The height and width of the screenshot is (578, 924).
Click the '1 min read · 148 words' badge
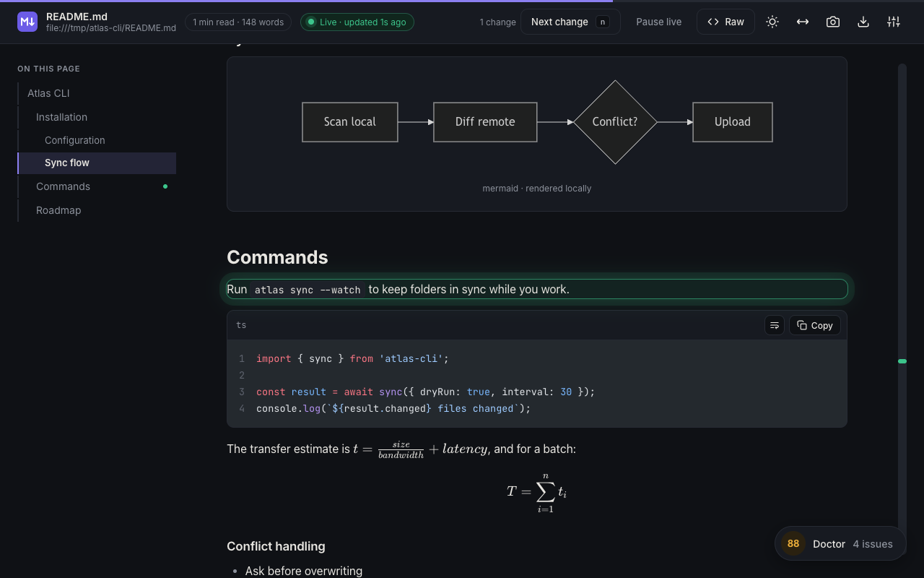click(238, 22)
